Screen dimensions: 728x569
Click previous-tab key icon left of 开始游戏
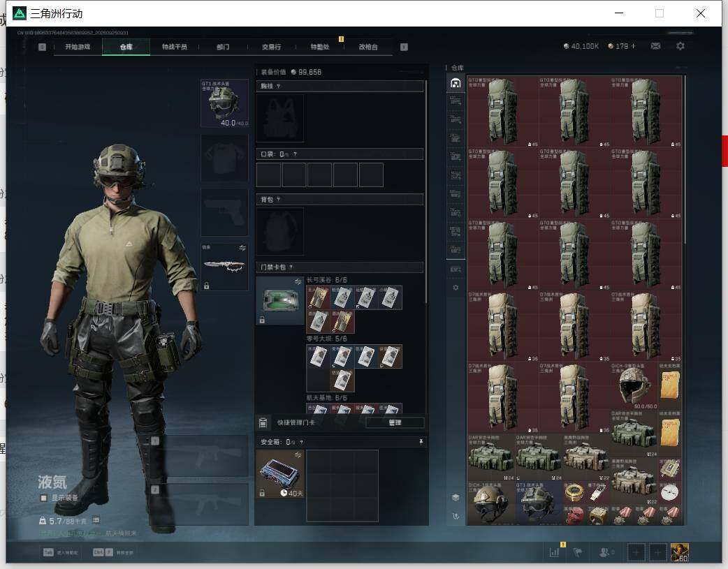click(42, 47)
